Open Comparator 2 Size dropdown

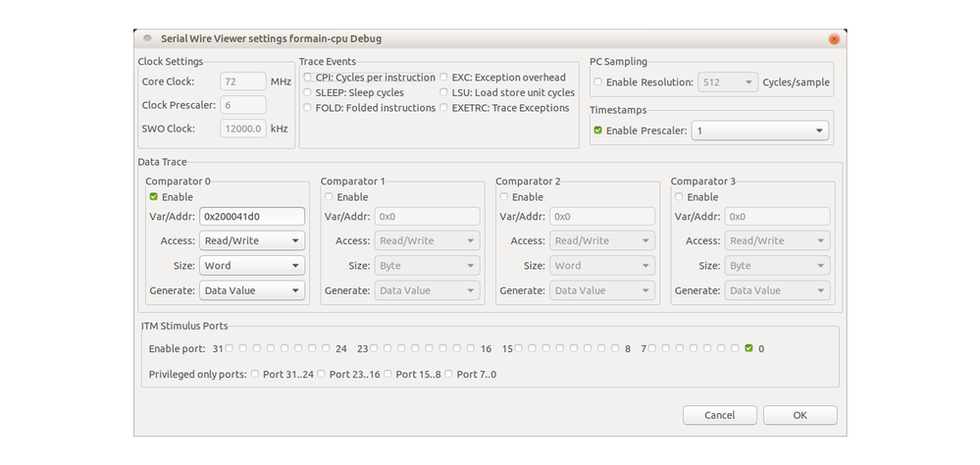602,266
